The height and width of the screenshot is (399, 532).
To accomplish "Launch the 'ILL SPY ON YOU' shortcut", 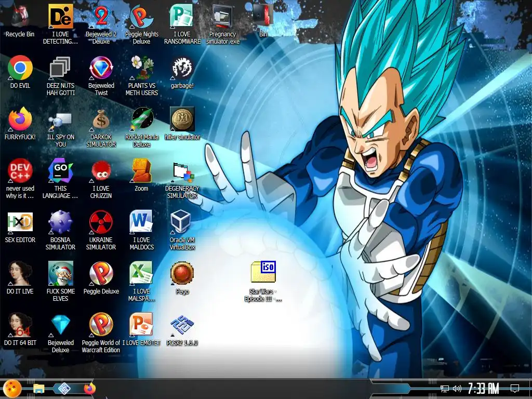I will point(60,121).
